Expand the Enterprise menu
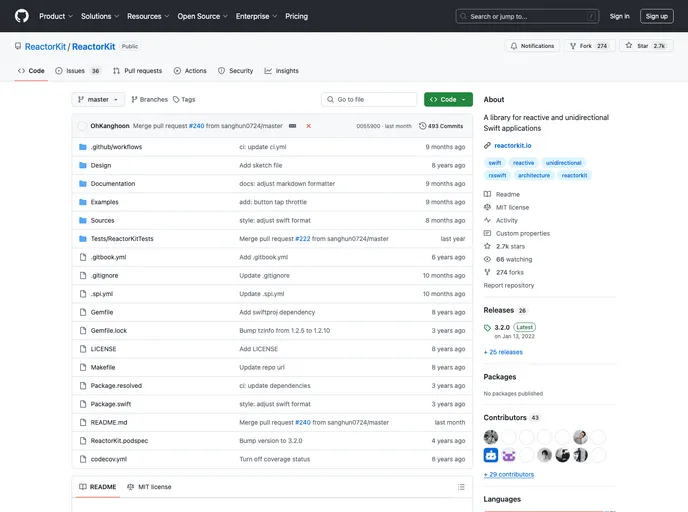Viewport: 688px width, 512px height. (256, 16)
